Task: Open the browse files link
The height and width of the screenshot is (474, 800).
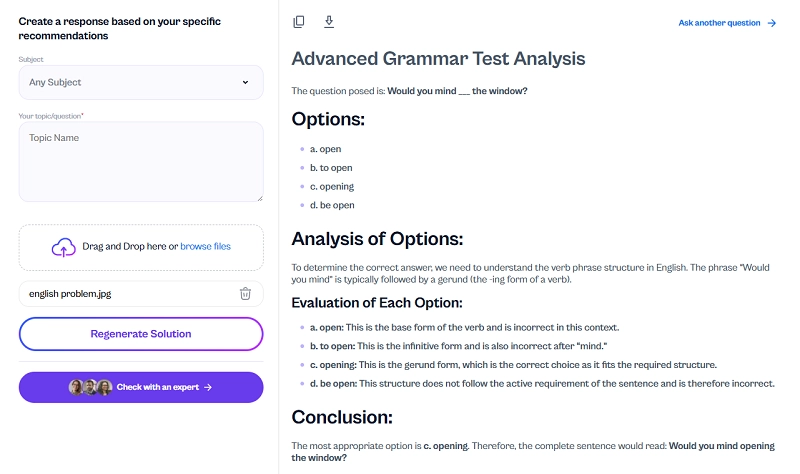Action: (205, 246)
